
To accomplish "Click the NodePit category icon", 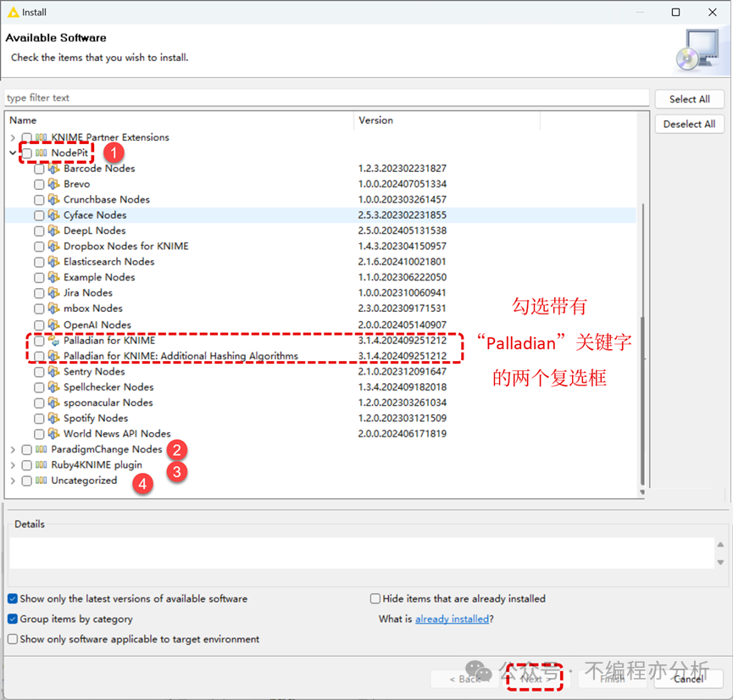I will pos(42,153).
